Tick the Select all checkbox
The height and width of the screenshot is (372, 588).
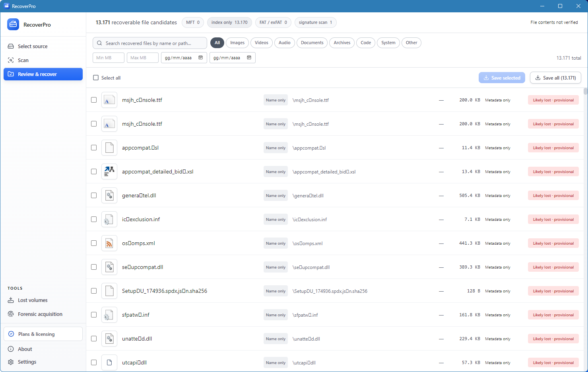[96, 78]
